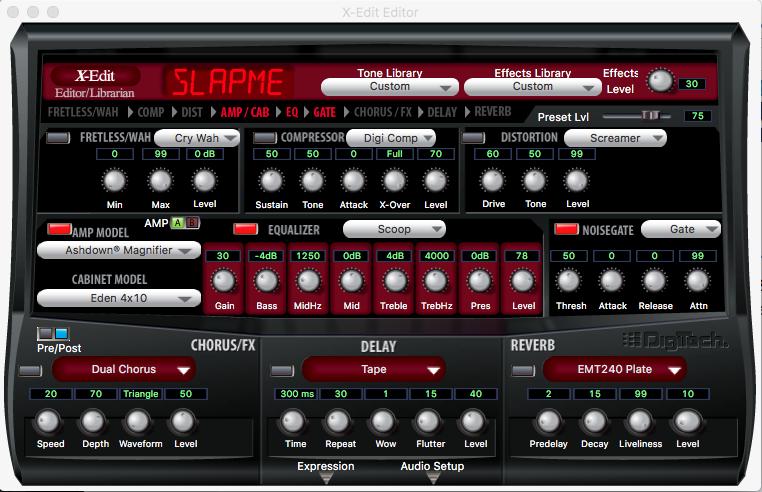Select amp channel B
Viewport: 762px width, 492px height.
[192, 223]
